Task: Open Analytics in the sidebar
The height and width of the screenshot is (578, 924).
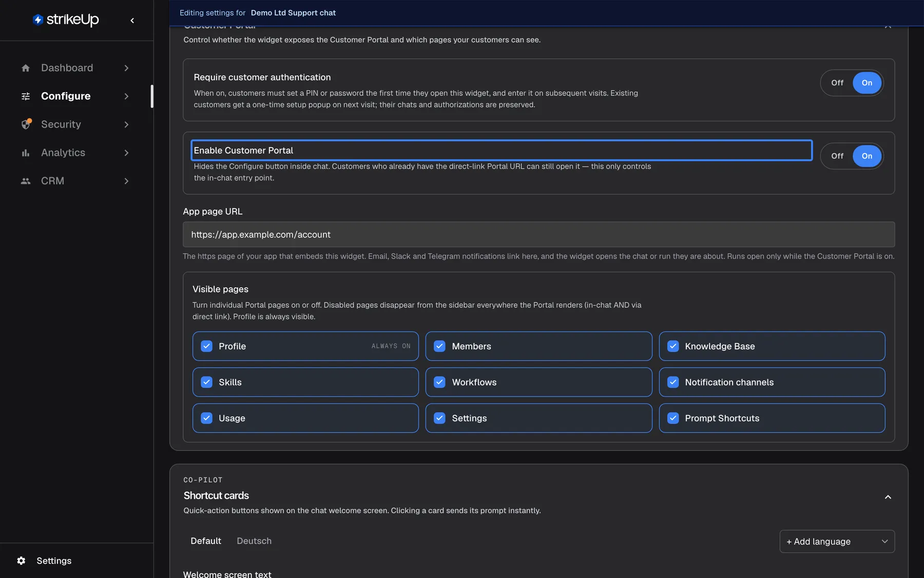Action: click(x=76, y=153)
